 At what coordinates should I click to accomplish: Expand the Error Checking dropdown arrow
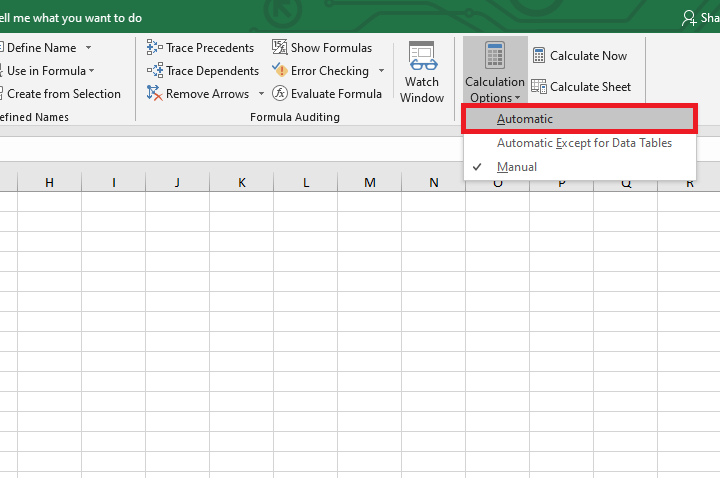[x=381, y=71]
